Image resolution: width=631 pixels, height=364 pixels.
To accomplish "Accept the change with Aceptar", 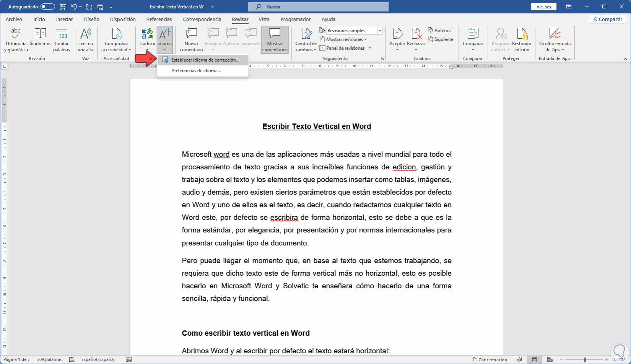I will point(397,37).
